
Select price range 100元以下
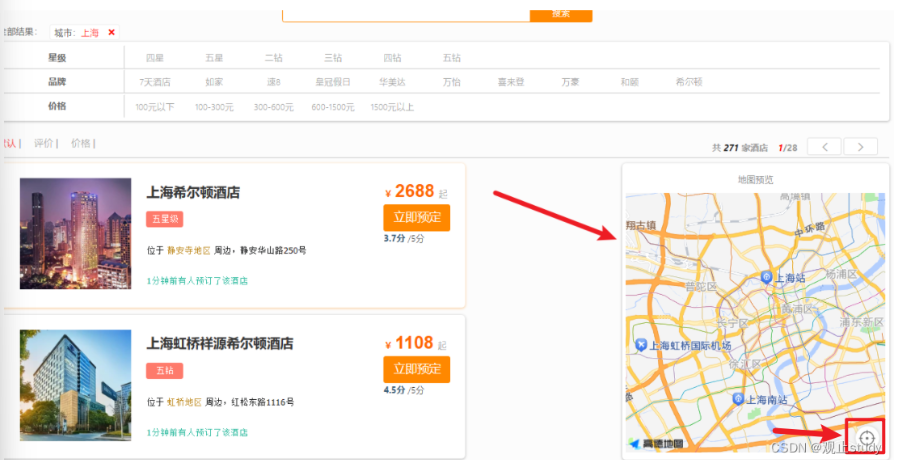click(154, 107)
